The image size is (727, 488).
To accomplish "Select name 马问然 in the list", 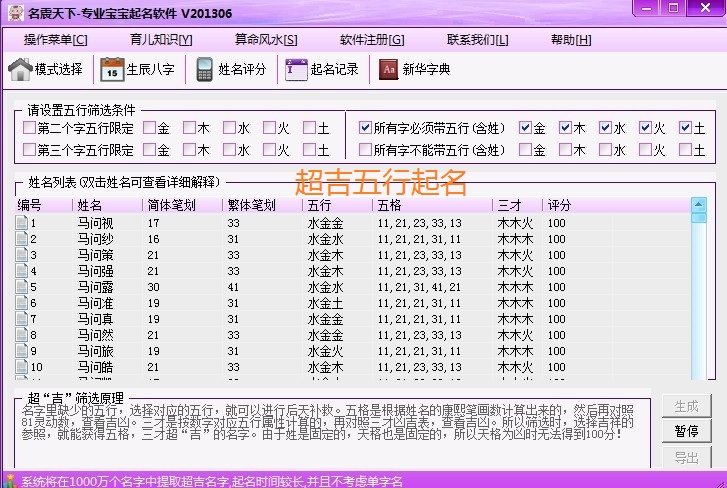I will pos(96,335).
